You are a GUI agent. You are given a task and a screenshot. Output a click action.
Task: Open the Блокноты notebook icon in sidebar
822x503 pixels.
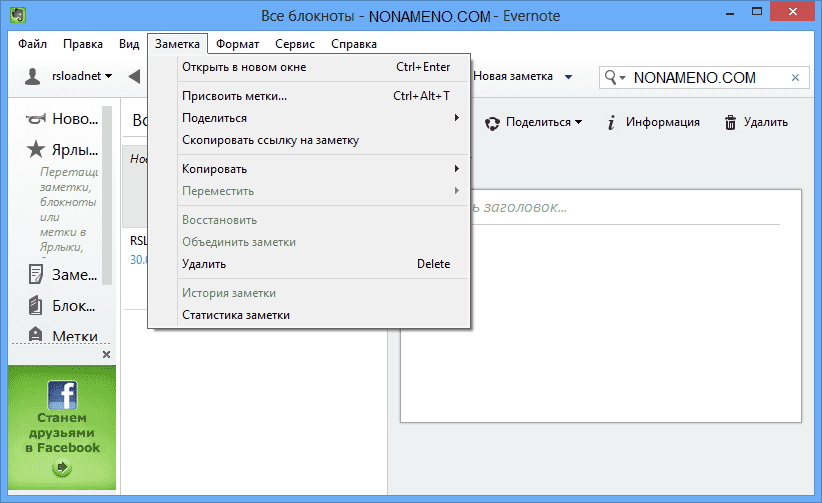pos(36,305)
